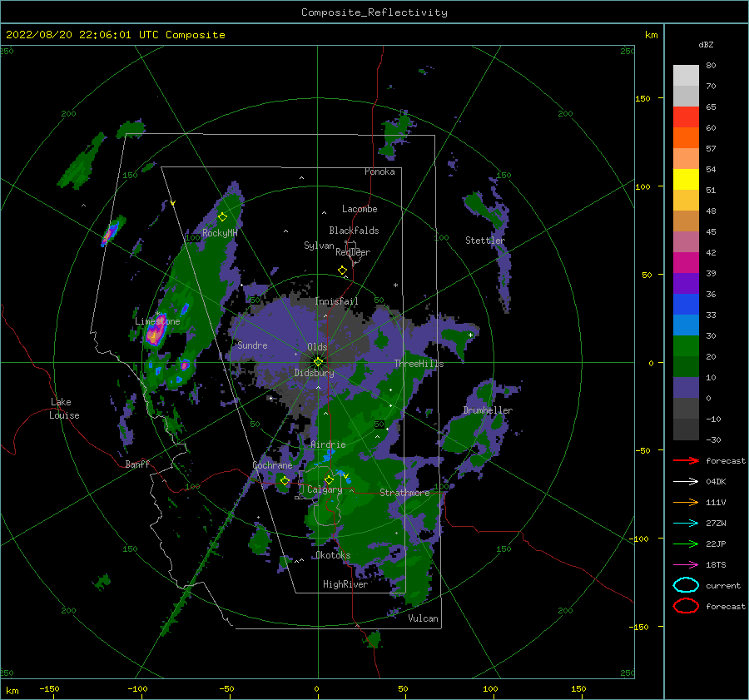
Task: Click the Didsbury label
Action: click(314, 373)
